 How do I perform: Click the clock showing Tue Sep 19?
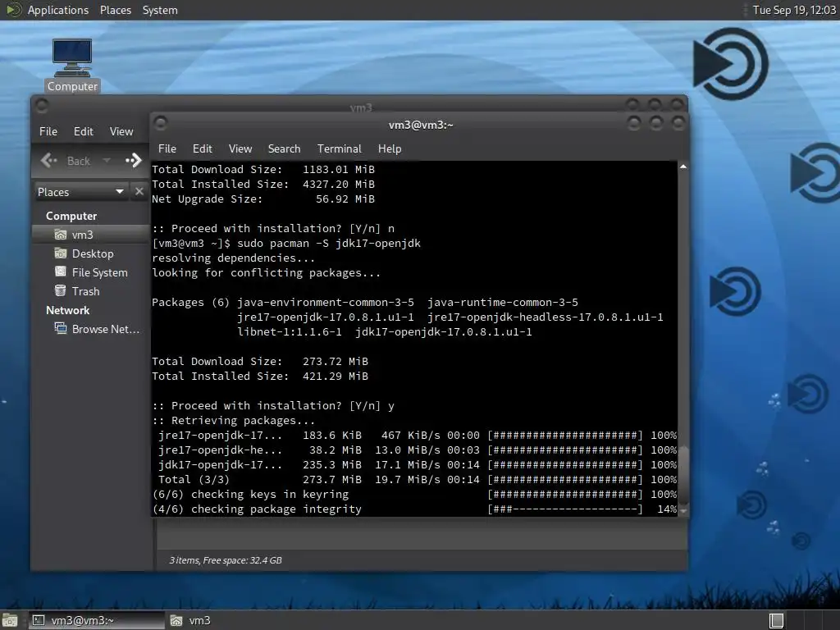click(794, 10)
